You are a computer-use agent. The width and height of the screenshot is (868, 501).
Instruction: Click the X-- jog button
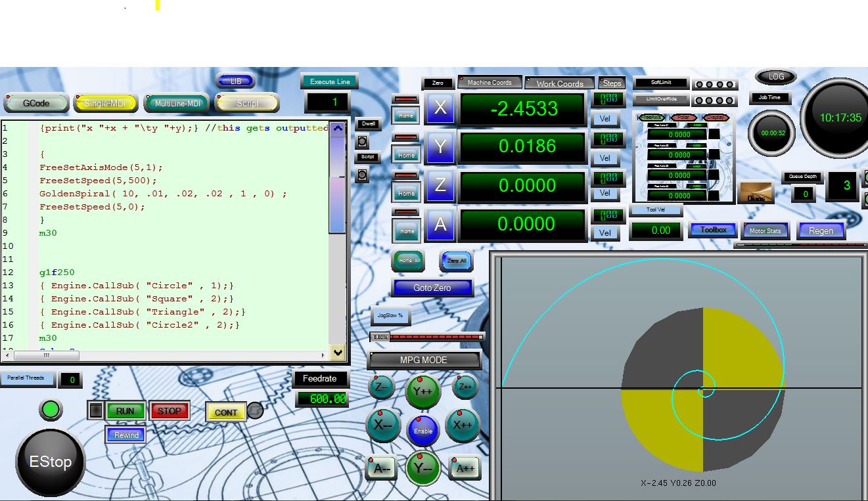pos(383,425)
